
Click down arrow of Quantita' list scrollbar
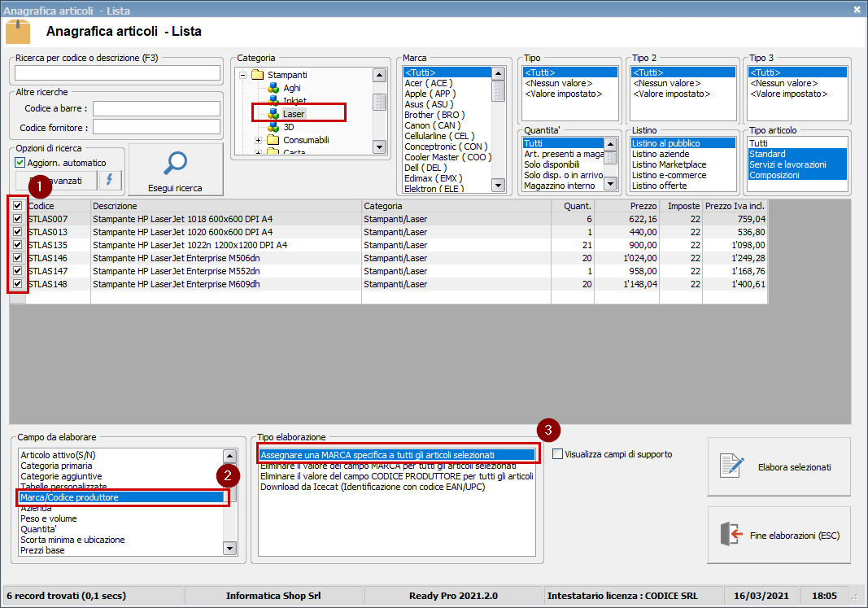(x=610, y=183)
